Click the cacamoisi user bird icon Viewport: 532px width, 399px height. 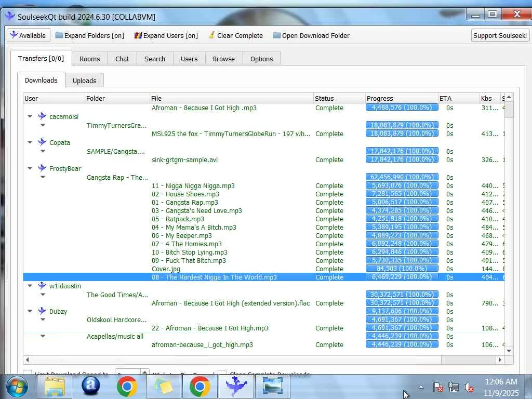coord(42,116)
